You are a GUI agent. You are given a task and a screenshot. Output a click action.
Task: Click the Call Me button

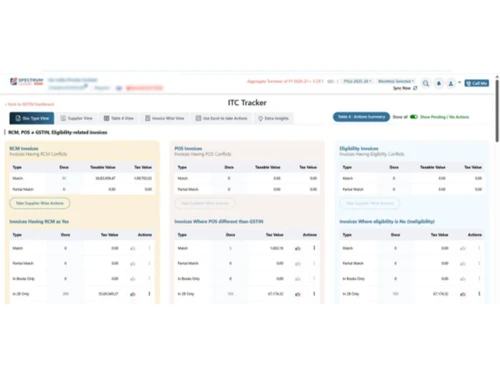[477, 83]
